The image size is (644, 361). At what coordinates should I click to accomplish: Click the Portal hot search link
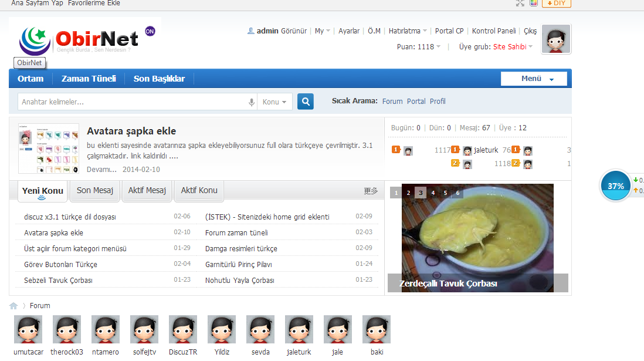coord(416,101)
